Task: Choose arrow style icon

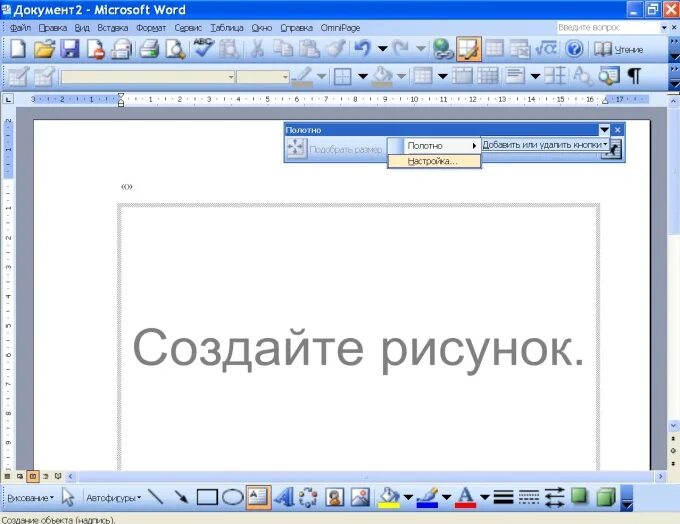Action: (x=555, y=497)
